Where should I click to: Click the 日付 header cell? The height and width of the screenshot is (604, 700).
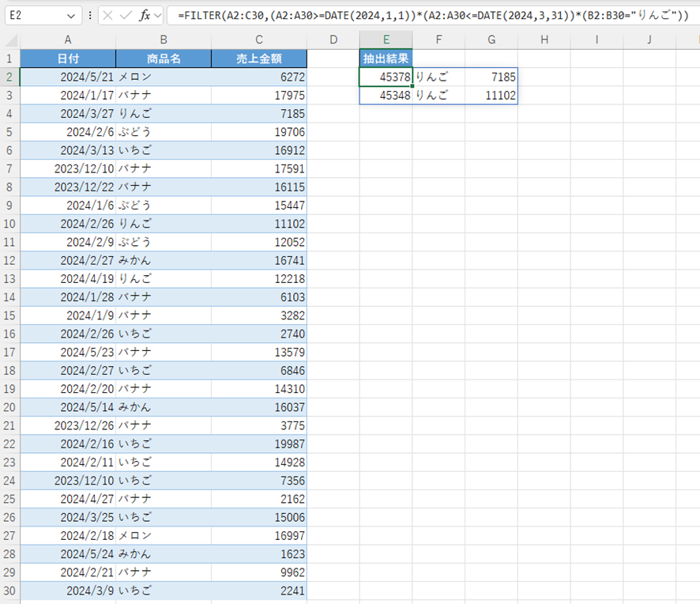point(68,59)
